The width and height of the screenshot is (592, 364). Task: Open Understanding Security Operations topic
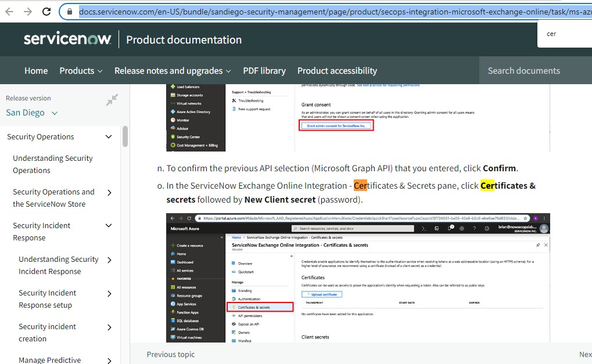point(53,164)
